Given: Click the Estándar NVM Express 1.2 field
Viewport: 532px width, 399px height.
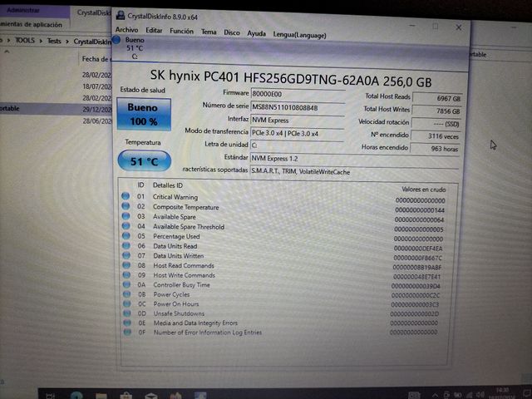Looking at the screenshot, I should point(354,159).
